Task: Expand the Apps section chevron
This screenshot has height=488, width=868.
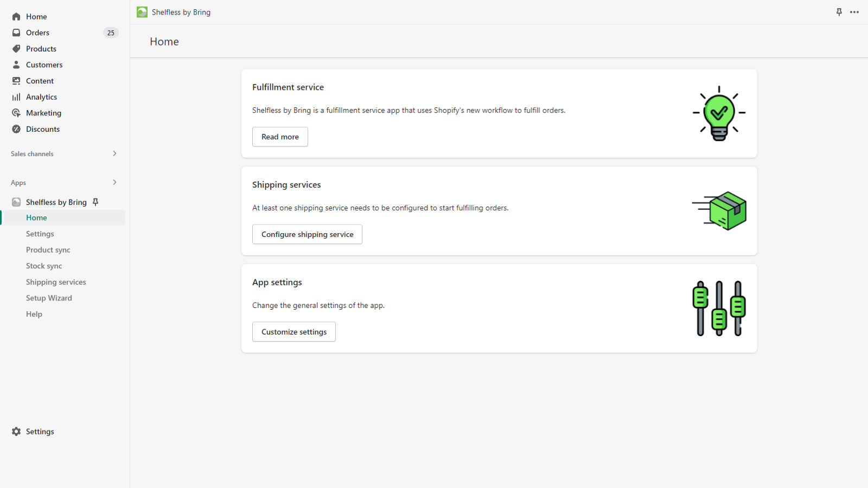Action: pyautogui.click(x=114, y=182)
